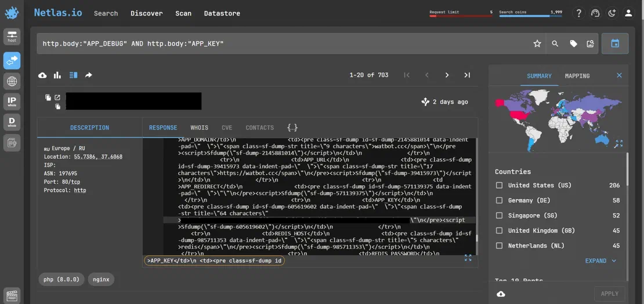Open the user account icon

(628, 13)
